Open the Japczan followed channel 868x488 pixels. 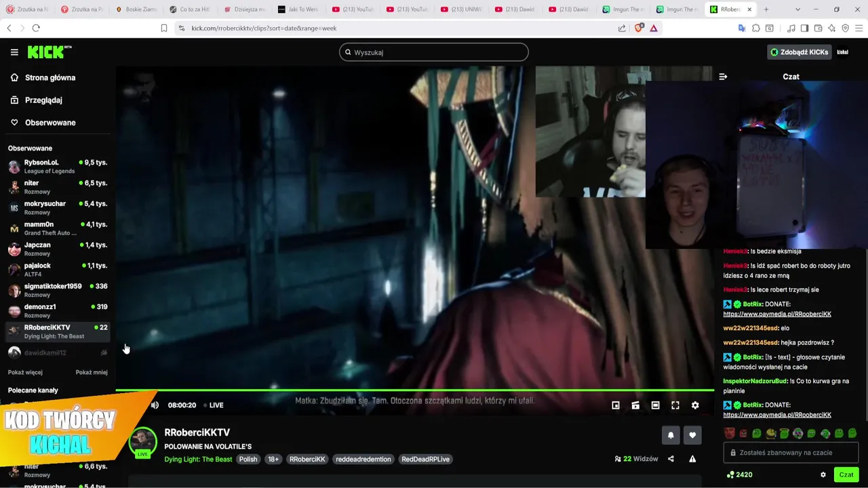pyautogui.click(x=58, y=249)
